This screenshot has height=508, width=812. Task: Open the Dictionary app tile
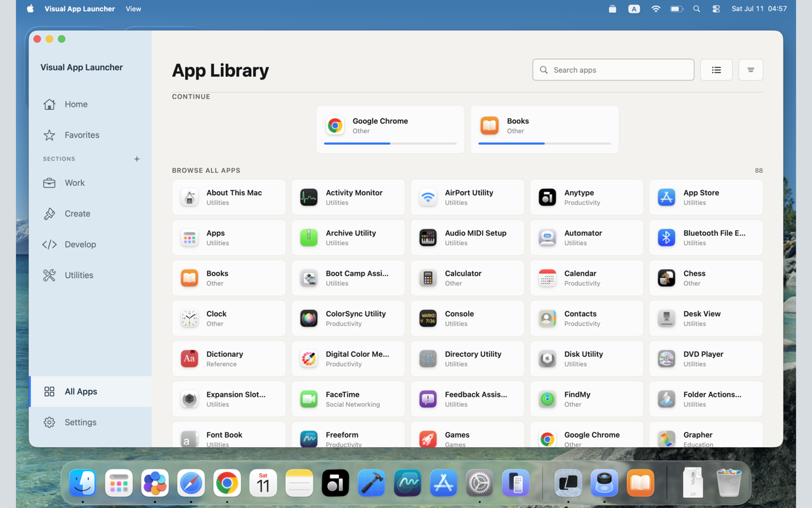pyautogui.click(x=229, y=359)
